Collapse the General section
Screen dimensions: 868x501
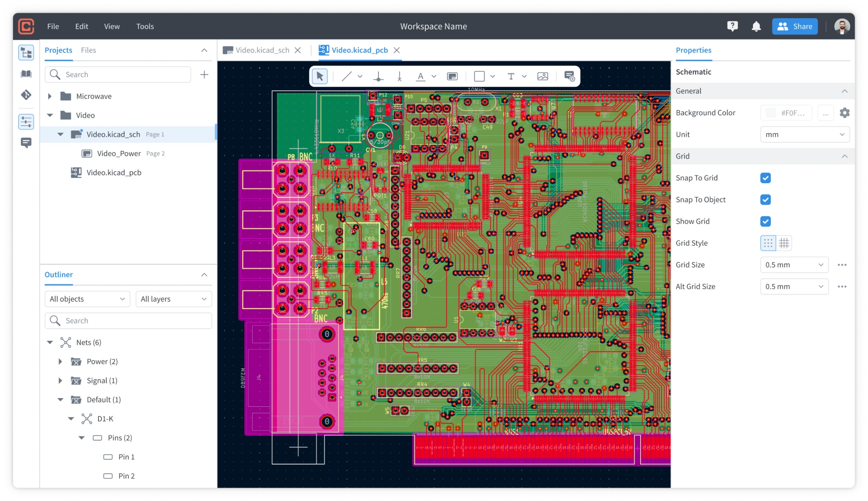(x=845, y=91)
